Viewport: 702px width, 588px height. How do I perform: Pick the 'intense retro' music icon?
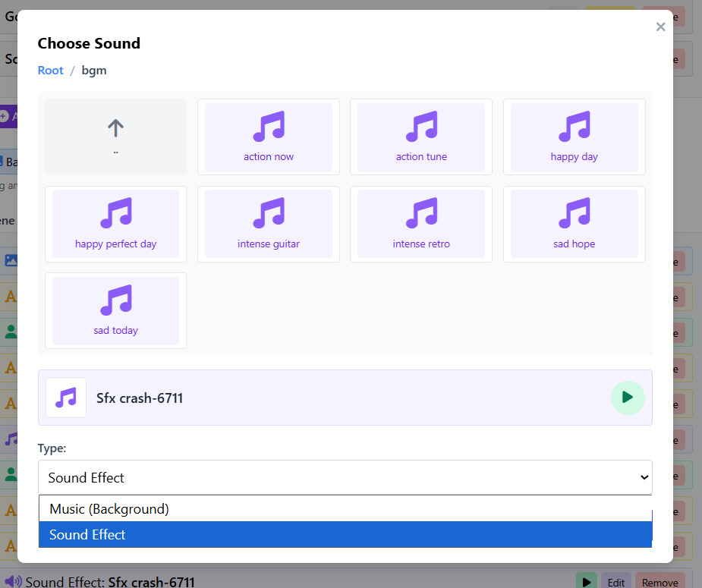[421, 224]
